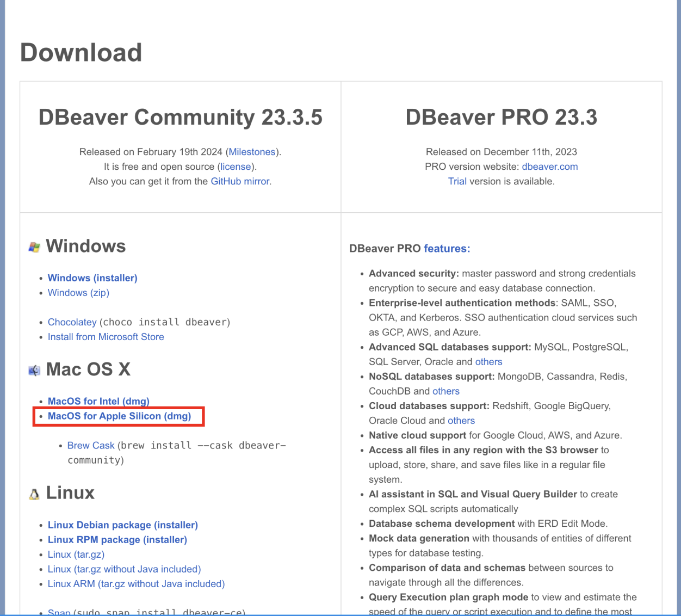
Task: Click others link after SQL Server, Oracle
Action: (489, 362)
